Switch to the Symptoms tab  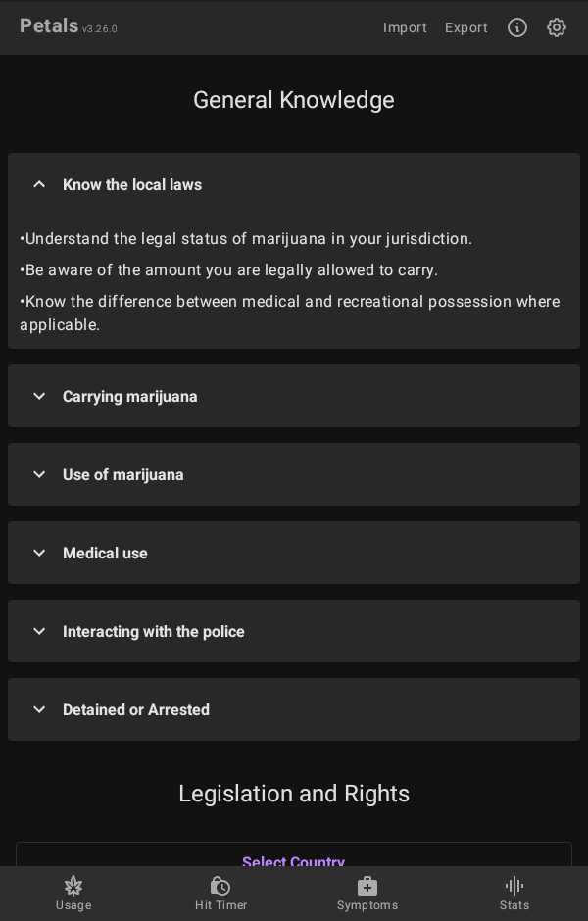[367, 905]
